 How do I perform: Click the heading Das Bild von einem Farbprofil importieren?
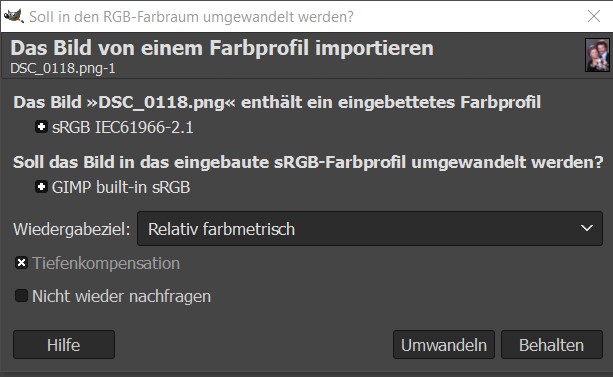coord(222,49)
